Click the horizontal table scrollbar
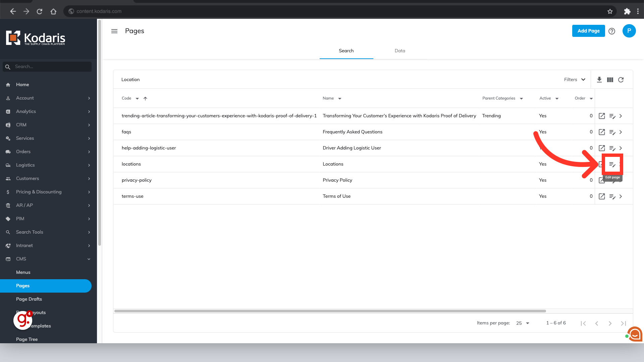Viewport: 644px width, 362px height. [330, 311]
